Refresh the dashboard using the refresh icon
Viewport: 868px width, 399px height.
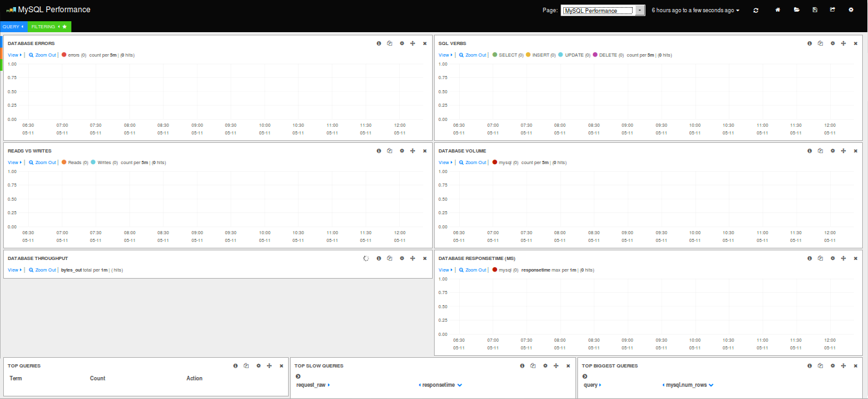pos(755,10)
